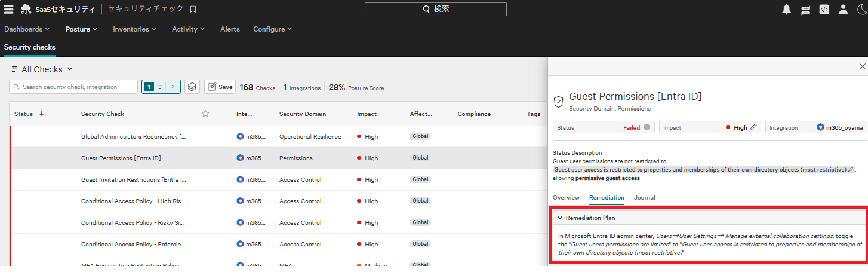This screenshot has height=275, width=868.
Task: Click the star favorites column header
Action: (x=205, y=114)
